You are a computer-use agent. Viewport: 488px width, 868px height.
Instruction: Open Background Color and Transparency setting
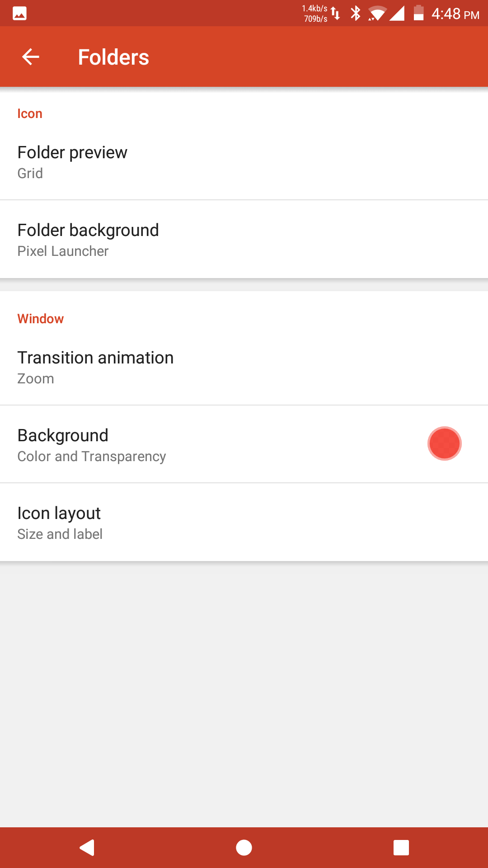pyautogui.click(x=244, y=444)
